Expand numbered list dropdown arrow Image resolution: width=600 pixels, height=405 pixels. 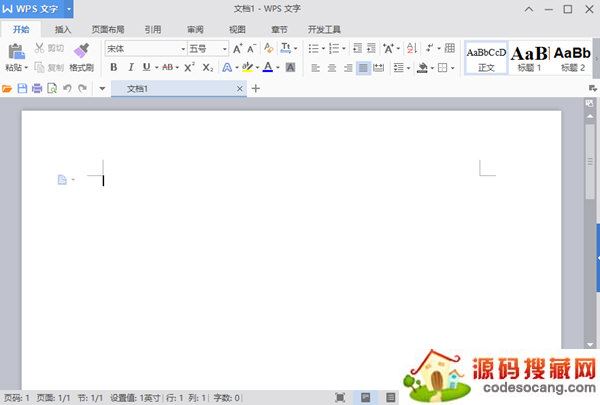tap(344, 49)
